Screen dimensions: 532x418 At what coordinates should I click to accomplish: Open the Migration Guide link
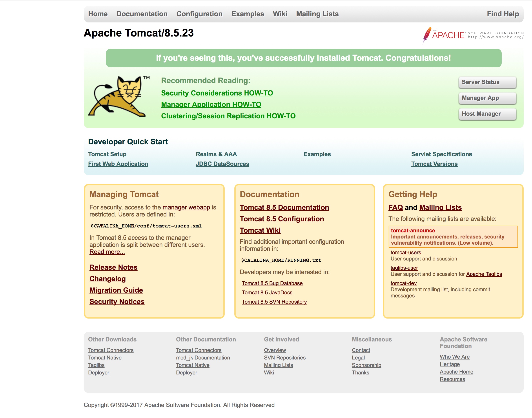[x=116, y=290]
